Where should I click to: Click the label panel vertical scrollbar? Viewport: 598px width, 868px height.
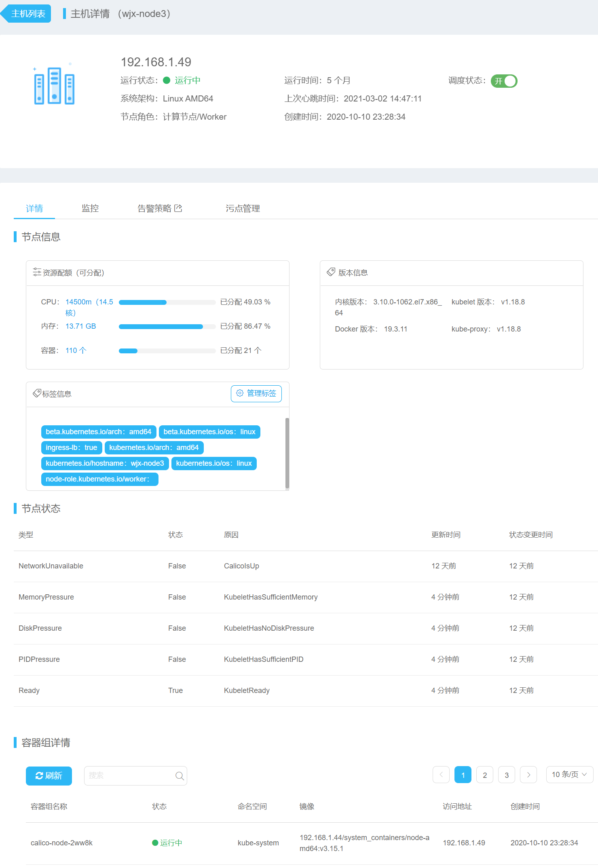coord(287,453)
